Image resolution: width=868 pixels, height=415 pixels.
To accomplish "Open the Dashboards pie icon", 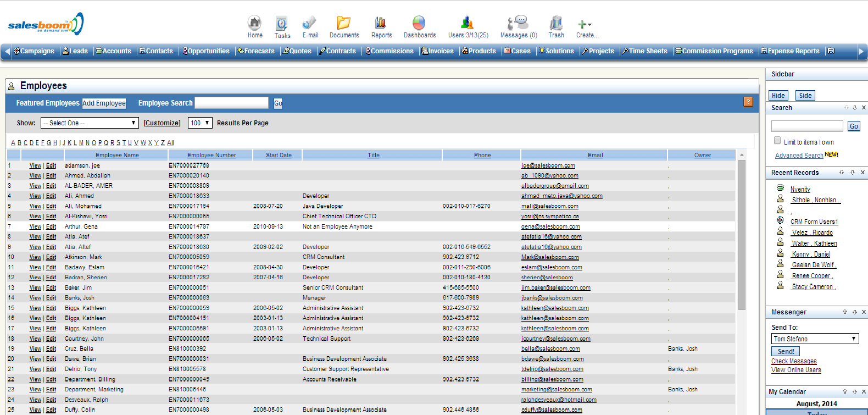I will pos(419,23).
